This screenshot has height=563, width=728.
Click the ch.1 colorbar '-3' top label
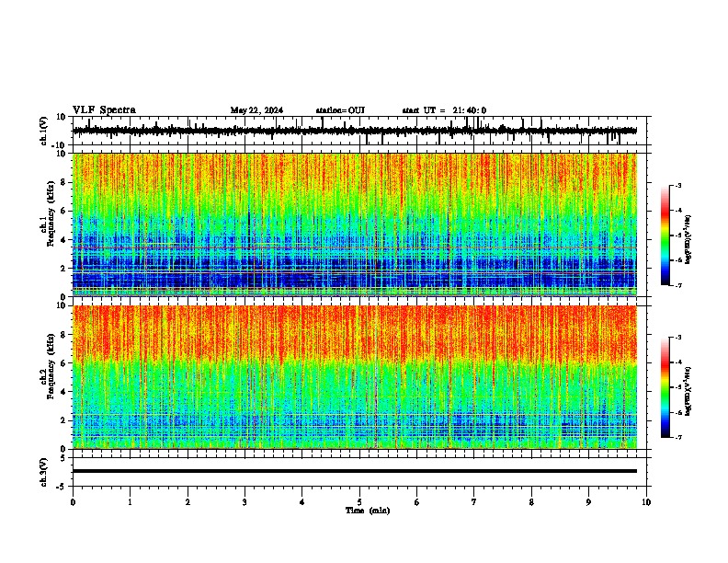coord(678,185)
